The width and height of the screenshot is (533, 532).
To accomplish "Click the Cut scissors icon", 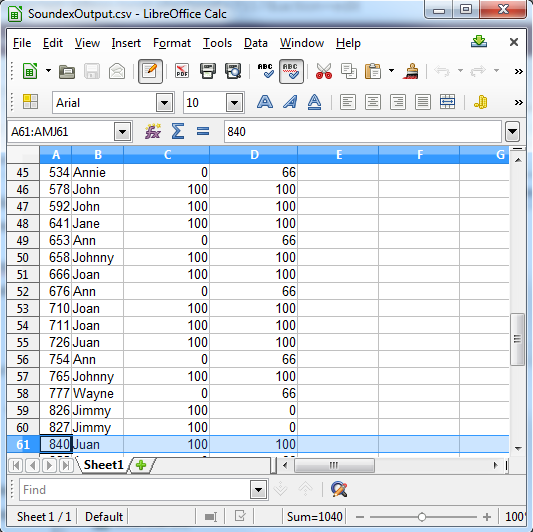I will (324, 71).
